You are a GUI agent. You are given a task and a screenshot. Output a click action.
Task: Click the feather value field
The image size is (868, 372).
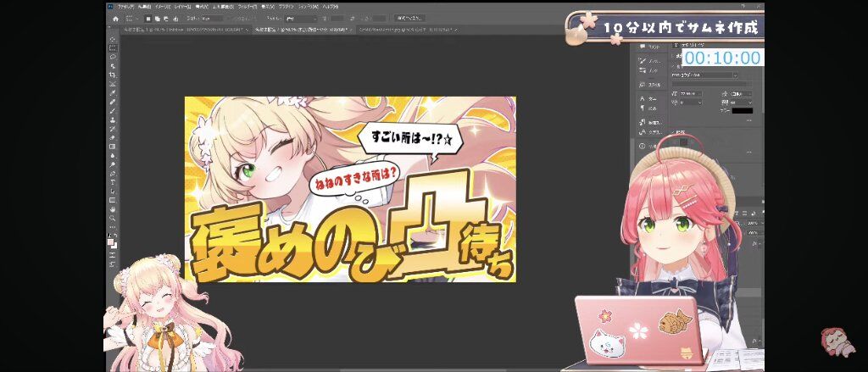tap(212, 19)
